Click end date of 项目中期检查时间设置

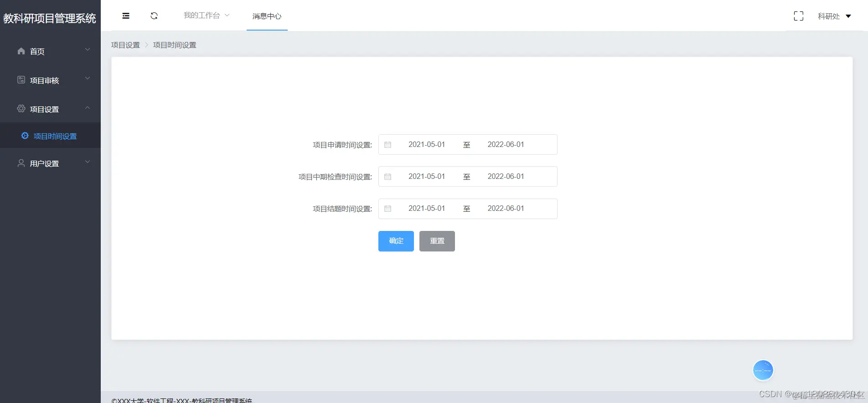click(506, 176)
